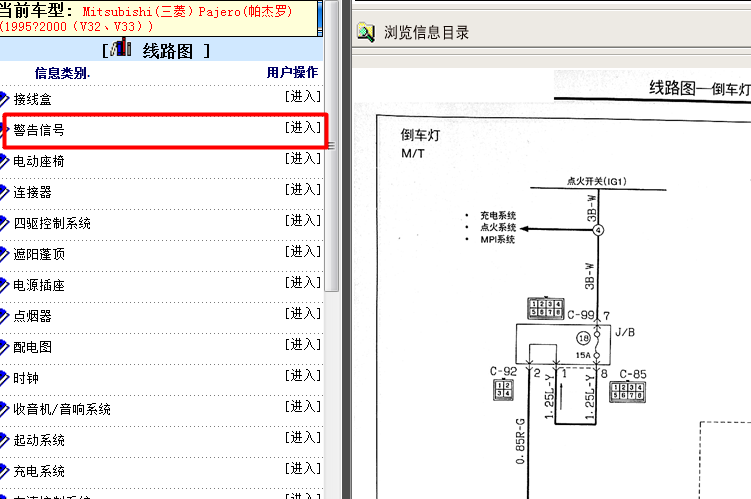The height and width of the screenshot is (499, 751).
Task: Open 收音机/音响系统 via its [进入] link
Action: pos(303,407)
